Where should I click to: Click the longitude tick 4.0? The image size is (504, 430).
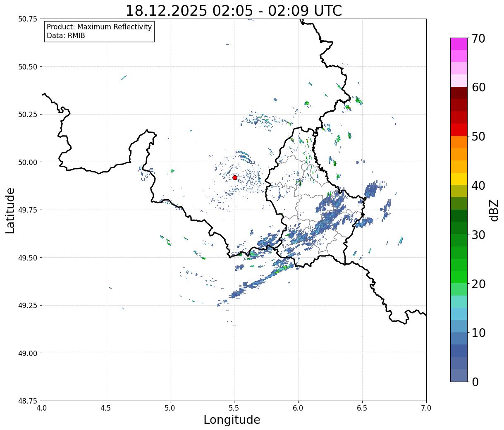point(42,408)
